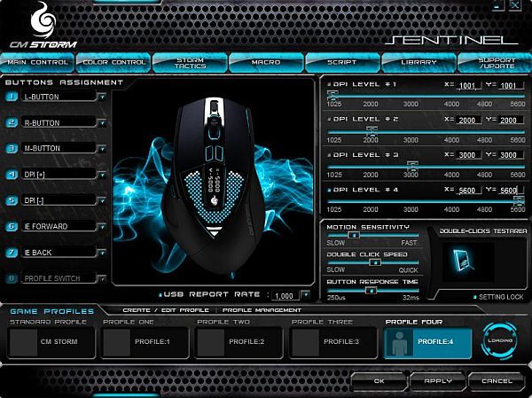Click the number 7 badge beside IE BACK
The width and height of the screenshot is (532, 398).
(x=12, y=253)
